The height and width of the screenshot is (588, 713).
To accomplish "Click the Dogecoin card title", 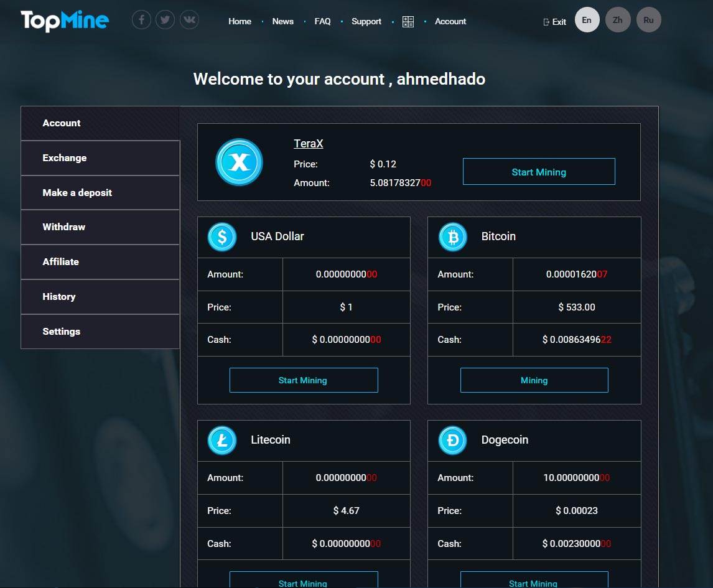I will point(505,440).
